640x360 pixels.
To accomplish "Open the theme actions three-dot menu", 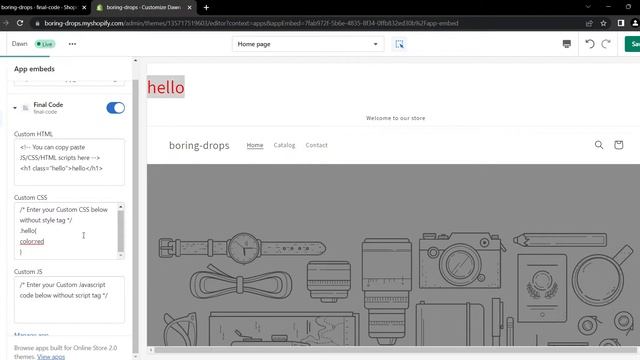I will 72,44.
